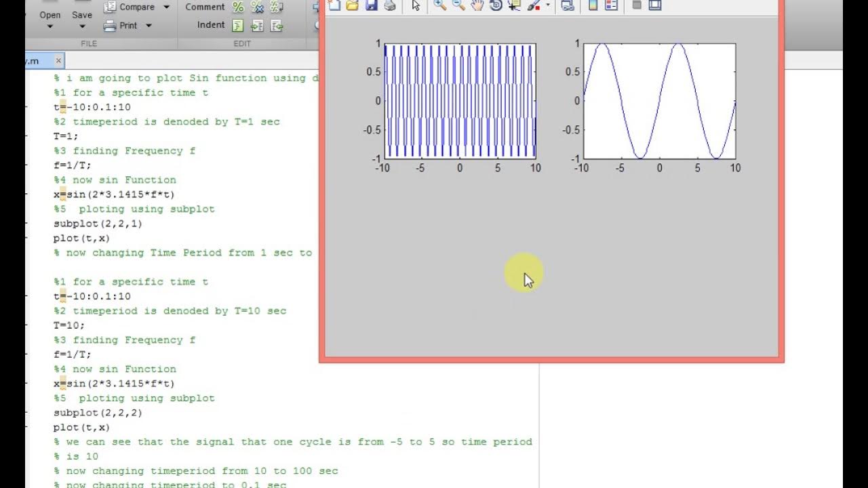868x488 pixels.
Task: Click comment '% now changing timeperiod from 10 to 100 sec'
Action: (x=196, y=470)
